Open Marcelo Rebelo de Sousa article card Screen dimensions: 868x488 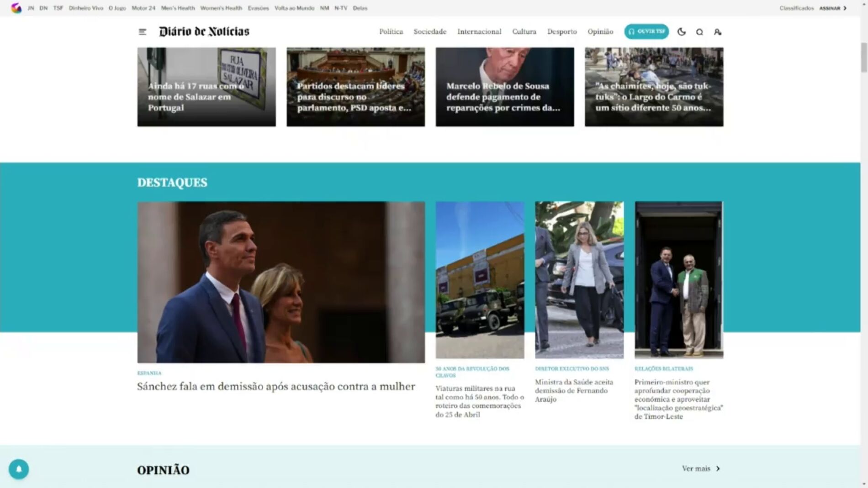coord(505,87)
